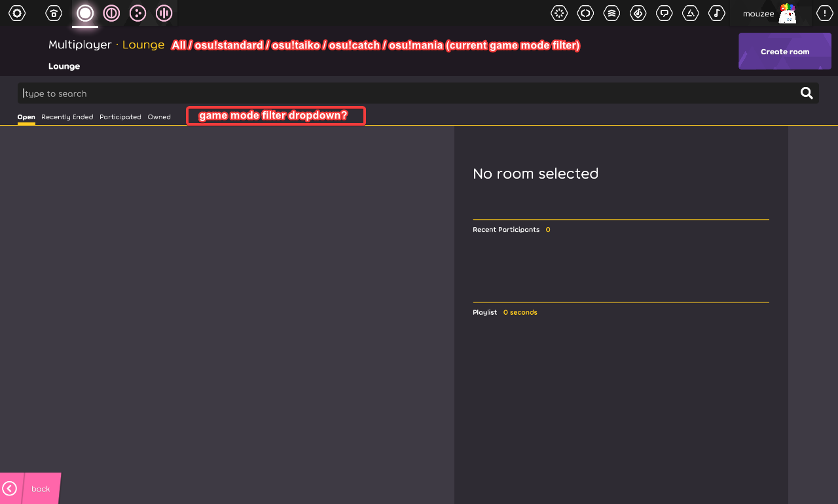
Task: Switch to the Recently Ended tab
Action: 67,117
